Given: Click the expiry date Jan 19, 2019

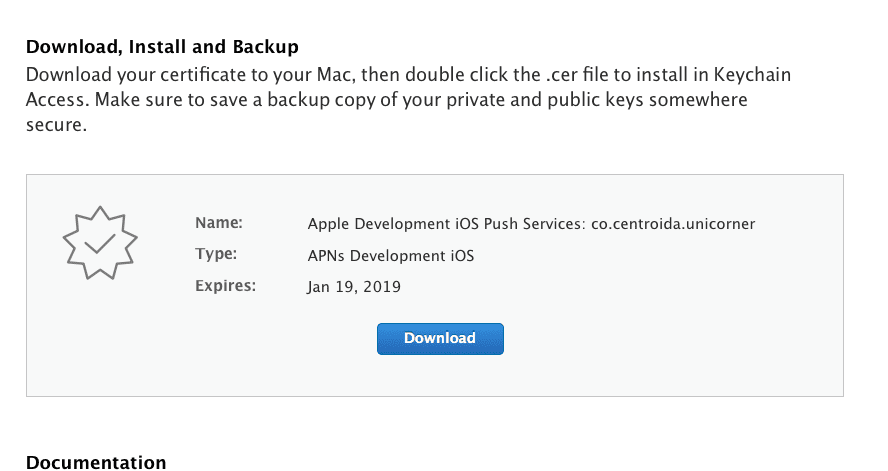Looking at the screenshot, I should (354, 287).
